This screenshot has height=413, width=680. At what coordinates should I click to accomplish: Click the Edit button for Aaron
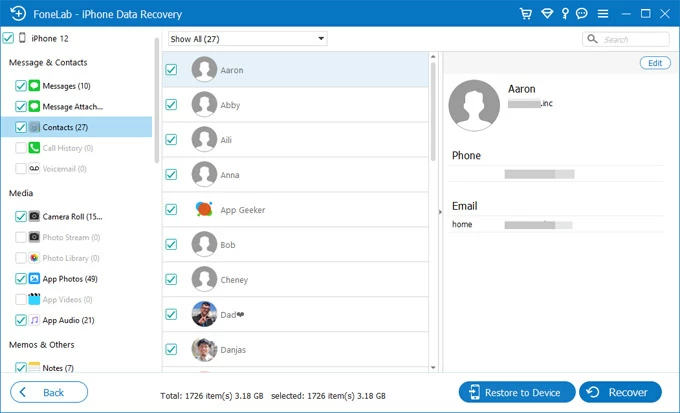(655, 63)
